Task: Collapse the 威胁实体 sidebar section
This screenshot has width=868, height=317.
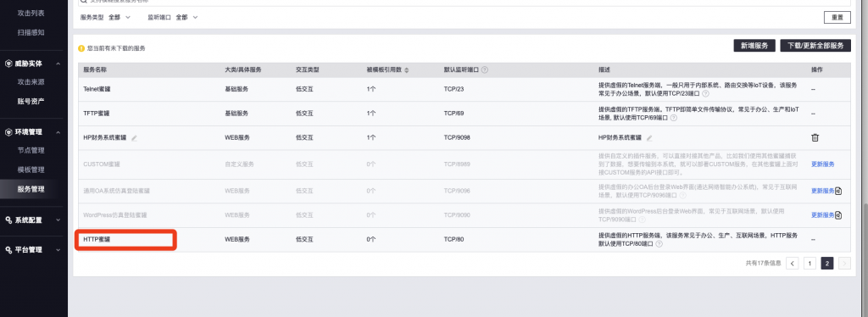Action: click(58, 64)
